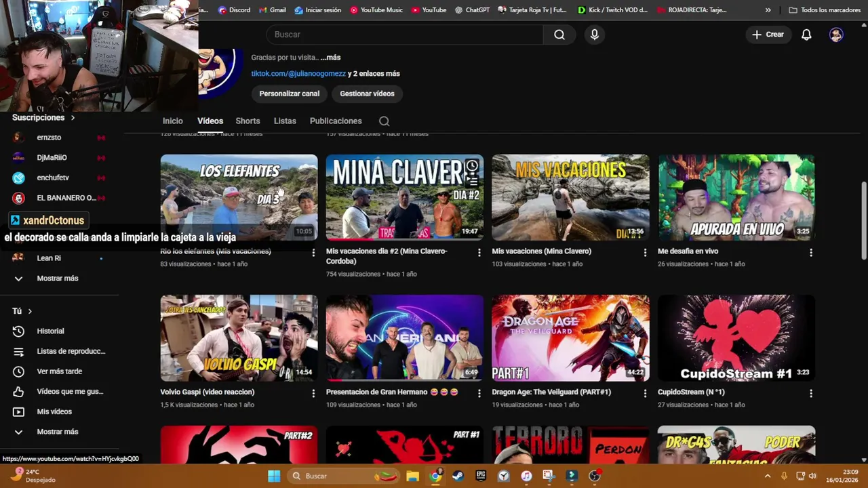Open the YouTube Music bookmark

[x=376, y=10]
